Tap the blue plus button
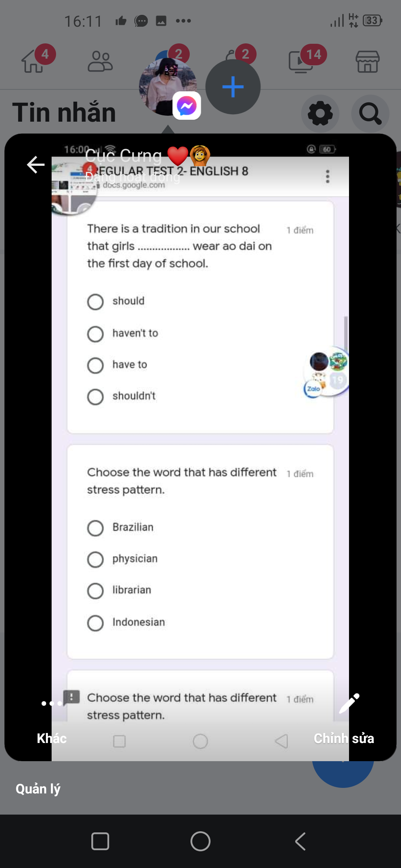The width and height of the screenshot is (401, 868). [x=233, y=87]
